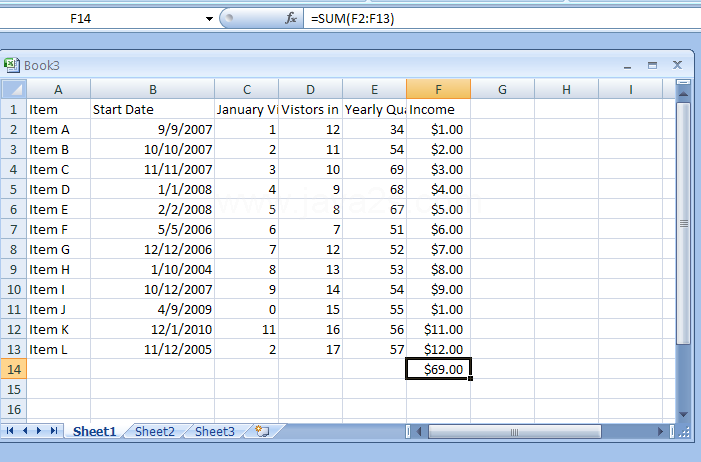
Task: Click the income cell $5.00
Action: point(439,209)
